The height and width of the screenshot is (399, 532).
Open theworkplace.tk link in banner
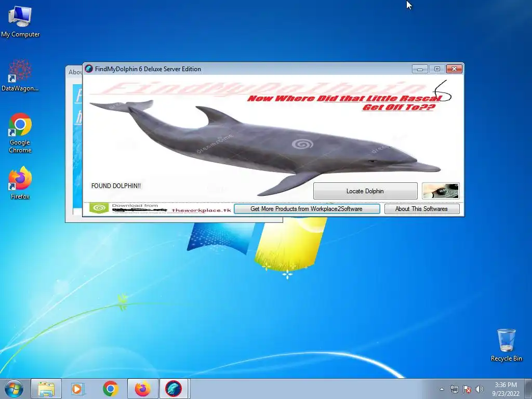point(201,210)
